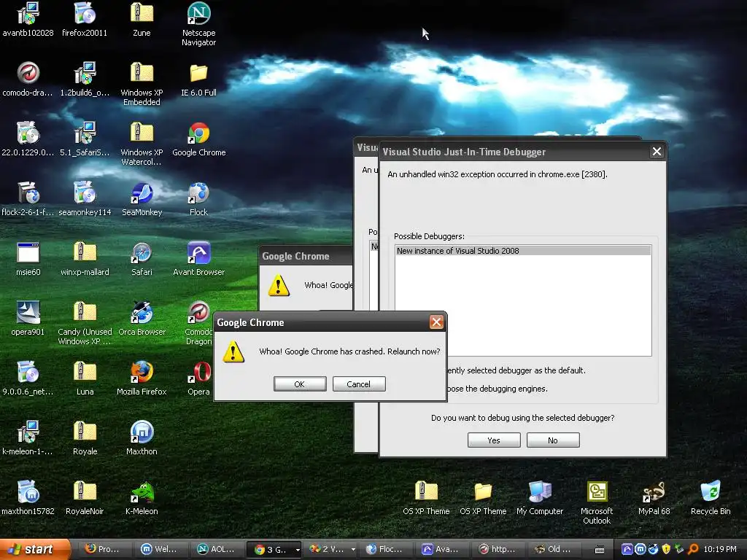Image resolution: width=747 pixels, height=560 pixels.
Task: Click Cancel in the Chrome crash dialog
Action: tap(359, 384)
